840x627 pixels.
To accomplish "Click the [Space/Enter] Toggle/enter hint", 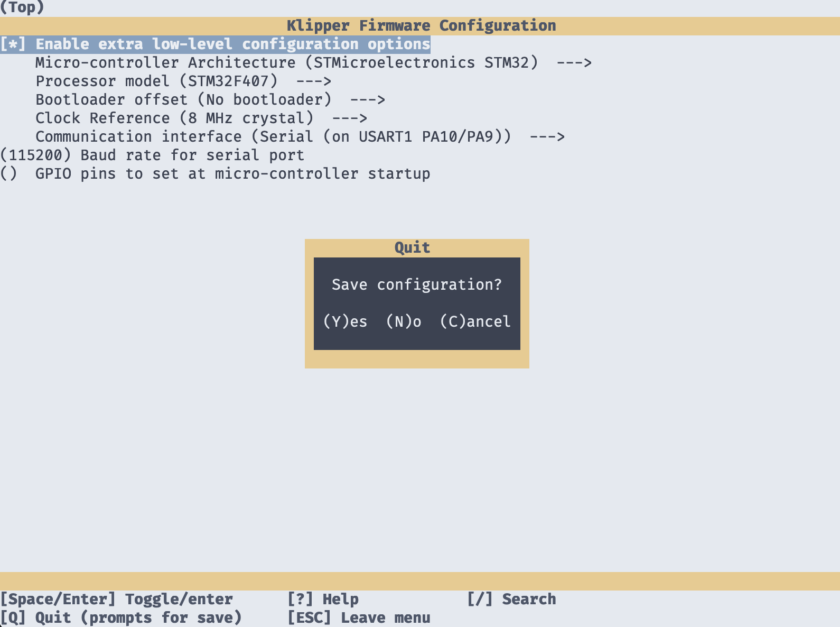I will 116,600.
